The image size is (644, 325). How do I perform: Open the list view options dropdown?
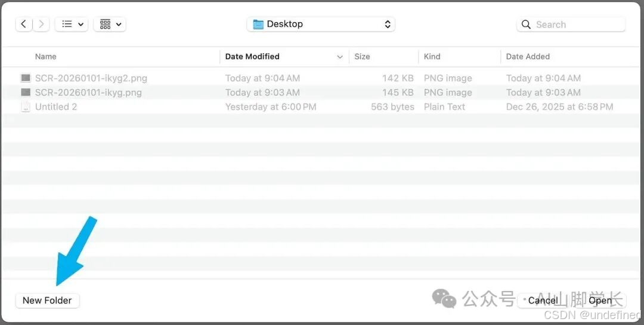pyautogui.click(x=72, y=24)
